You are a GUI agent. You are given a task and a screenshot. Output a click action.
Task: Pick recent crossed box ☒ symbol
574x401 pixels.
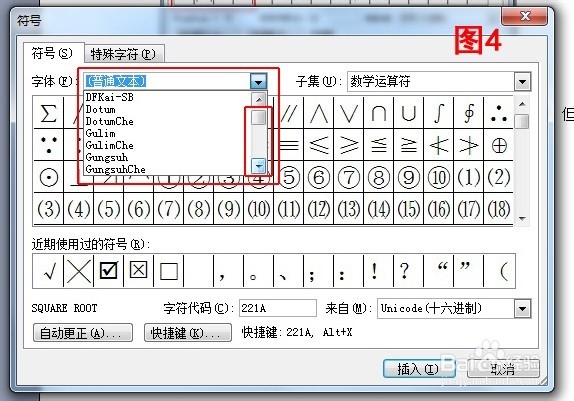[x=139, y=271]
